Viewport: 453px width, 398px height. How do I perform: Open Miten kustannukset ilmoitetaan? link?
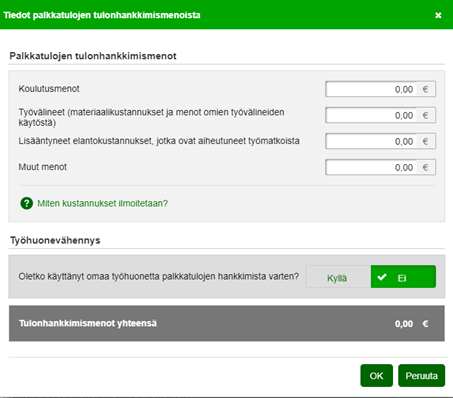(102, 203)
